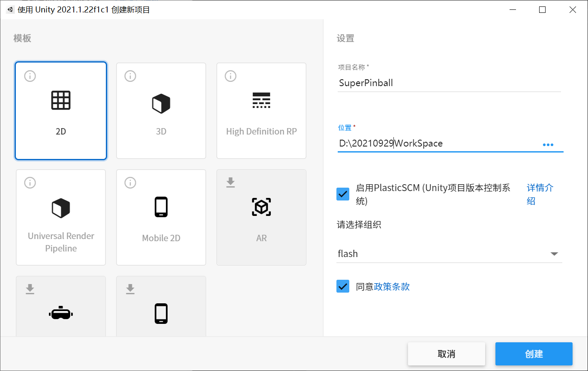The width and height of the screenshot is (588, 371).
Task: Choose the Mobile 2D label
Action: point(161,238)
